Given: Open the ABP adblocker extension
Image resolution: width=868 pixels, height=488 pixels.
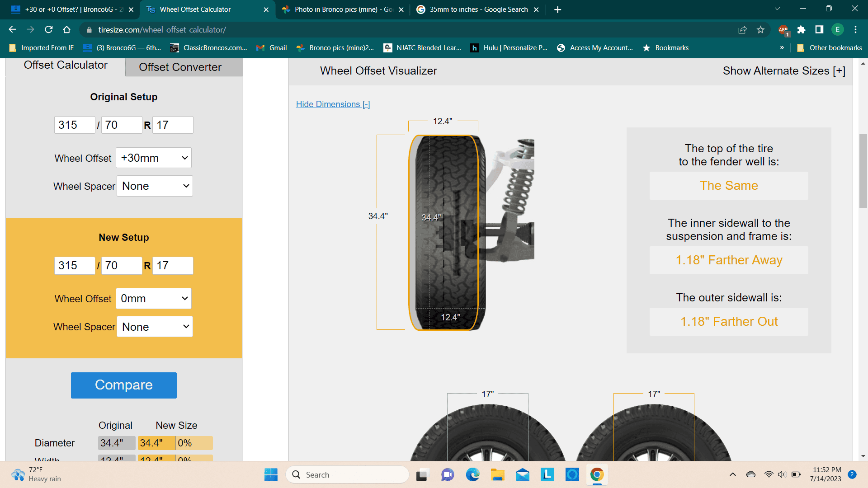Looking at the screenshot, I should 783,30.
